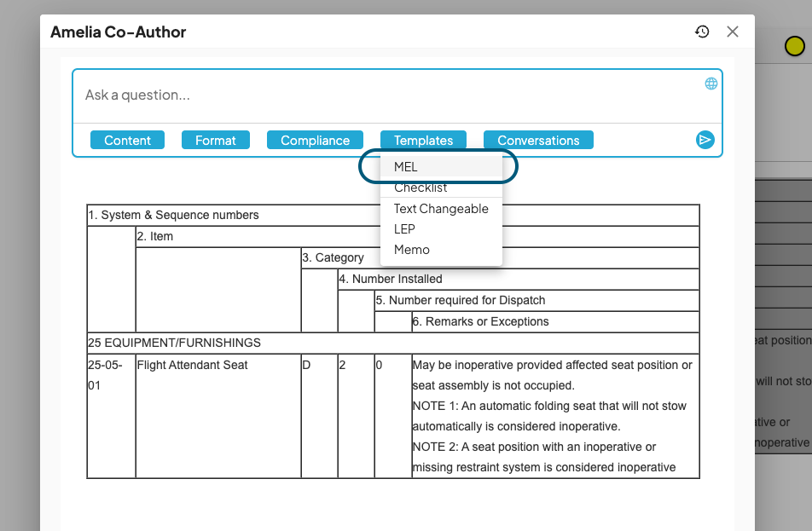Image resolution: width=812 pixels, height=531 pixels.
Task: Click the '25-05-01' sequence cell
Action: pyautogui.click(x=112, y=416)
